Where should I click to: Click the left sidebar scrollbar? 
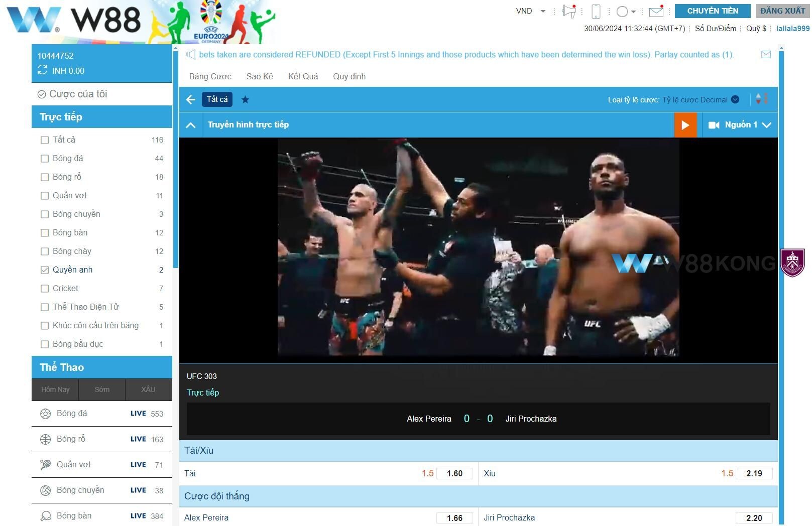[175, 161]
